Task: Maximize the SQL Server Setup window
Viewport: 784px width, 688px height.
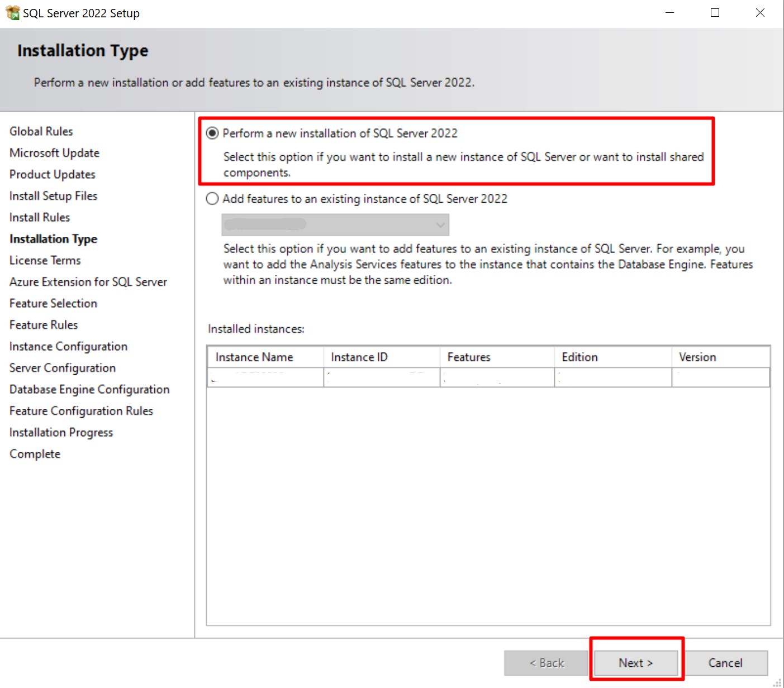Action: [715, 13]
